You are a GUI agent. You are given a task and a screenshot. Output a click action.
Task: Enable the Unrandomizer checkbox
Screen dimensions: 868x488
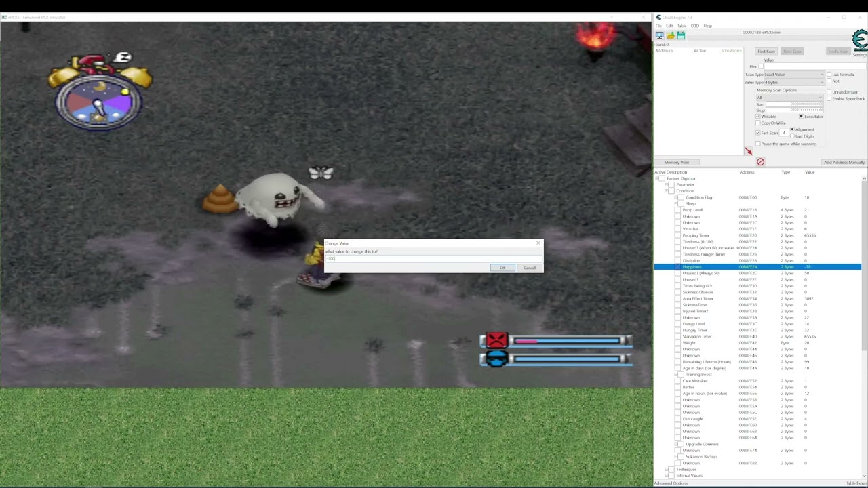(x=829, y=91)
